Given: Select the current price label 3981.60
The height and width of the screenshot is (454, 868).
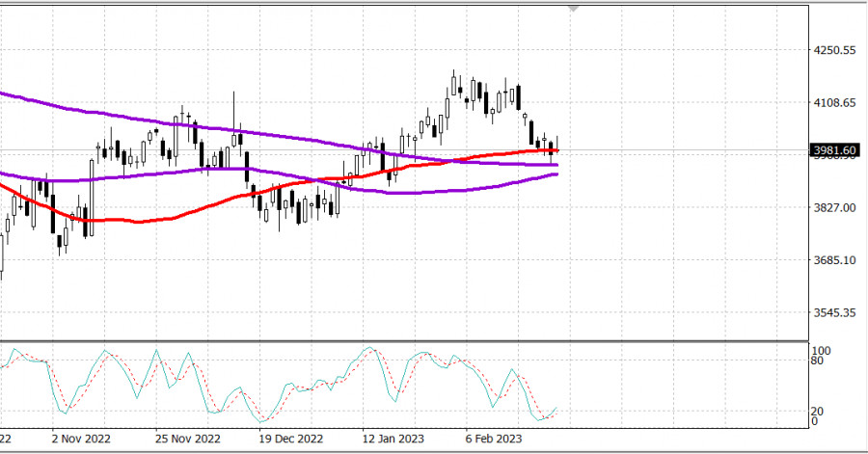Looking at the screenshot, I should click(x=834, y=150).
